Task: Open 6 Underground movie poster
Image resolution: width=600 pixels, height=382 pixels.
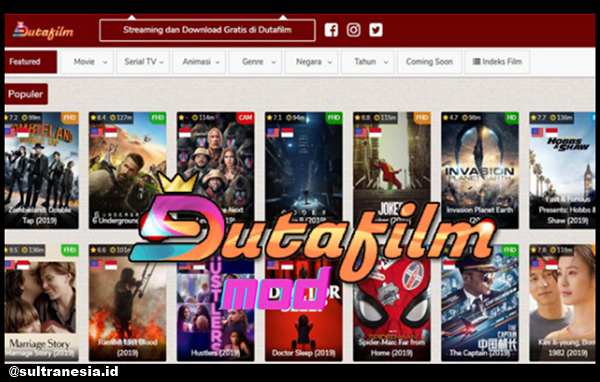Action: (127, 171)
